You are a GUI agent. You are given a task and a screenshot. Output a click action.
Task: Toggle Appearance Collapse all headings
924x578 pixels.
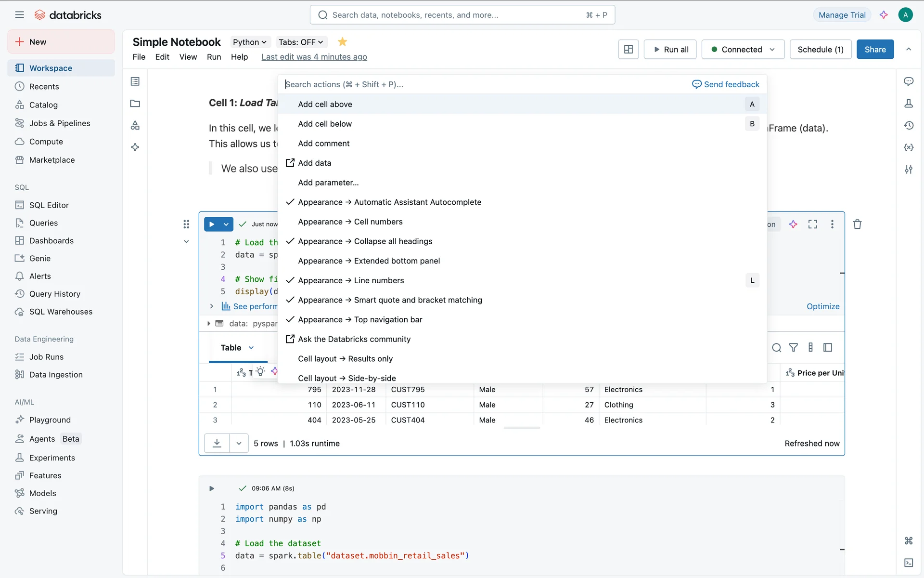click(365, 241)
